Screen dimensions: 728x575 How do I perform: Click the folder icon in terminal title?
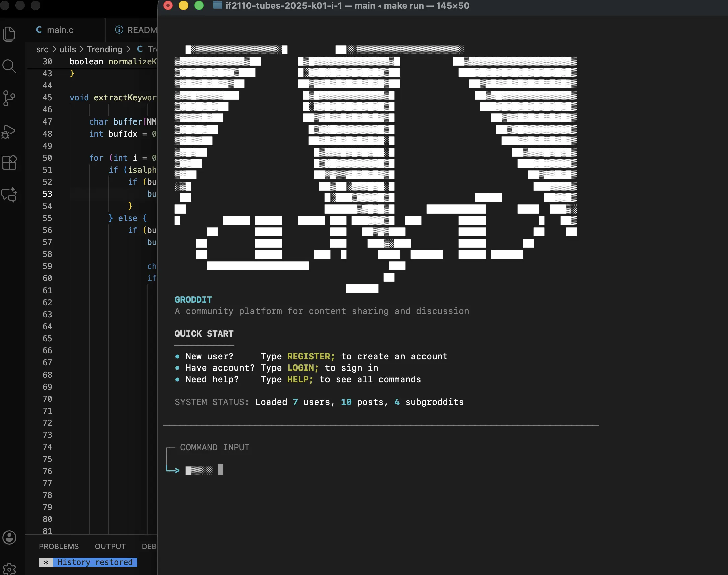coord(217,5)
